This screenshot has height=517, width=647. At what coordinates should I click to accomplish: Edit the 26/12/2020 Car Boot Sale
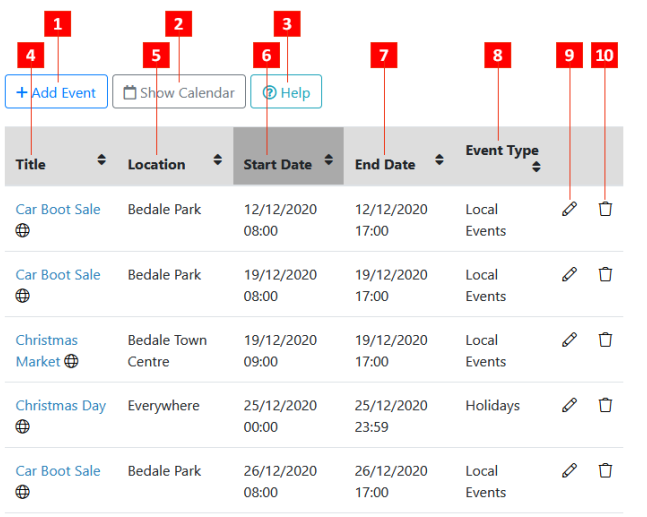click(569, 470)
